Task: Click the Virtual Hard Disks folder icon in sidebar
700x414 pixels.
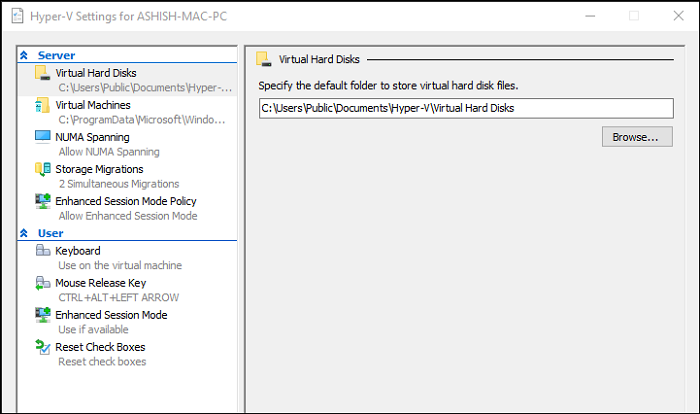Action: coord(43,73)
